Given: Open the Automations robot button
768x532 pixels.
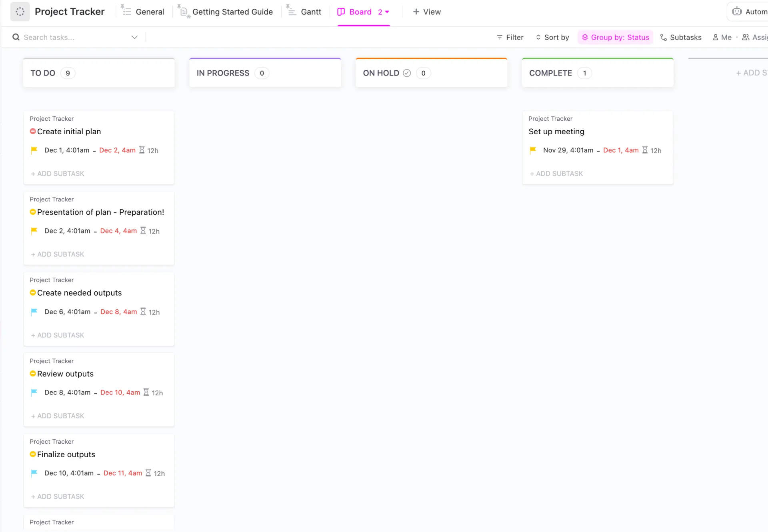Looking at the screenshot, I should (748, 12).
